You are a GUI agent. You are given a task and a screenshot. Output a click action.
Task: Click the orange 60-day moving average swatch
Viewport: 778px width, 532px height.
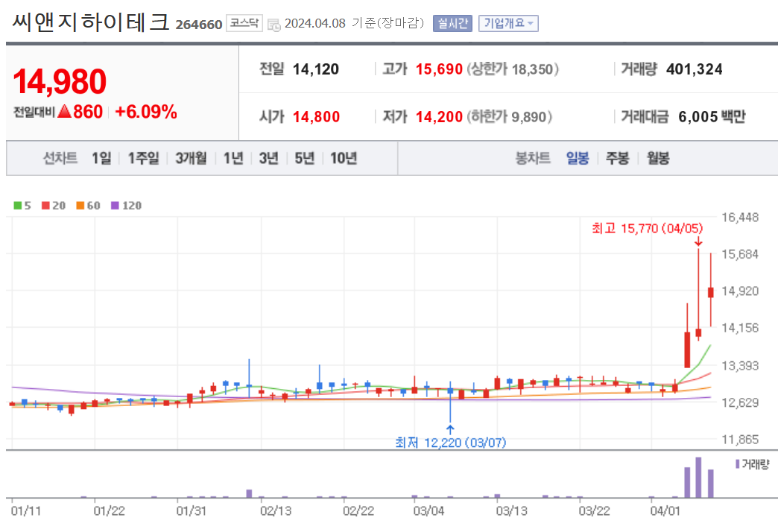coord(80,206)
